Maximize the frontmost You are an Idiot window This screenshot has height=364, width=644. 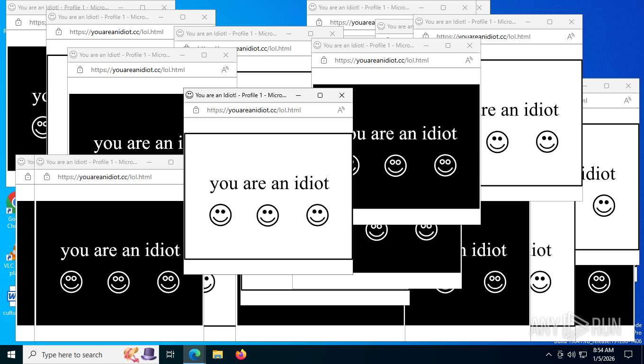(320, 95)
